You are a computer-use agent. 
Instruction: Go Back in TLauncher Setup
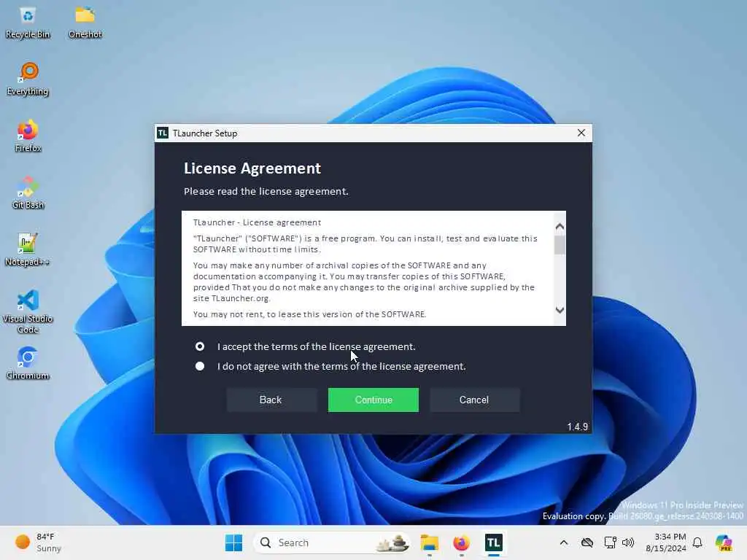pos(271,400)
